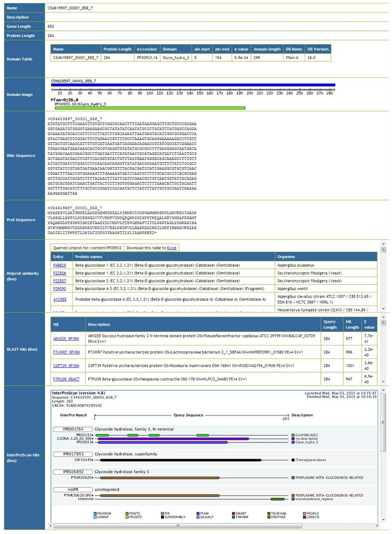392x534 pixels.
Task: Click the HAMAP legend color box
Action: pyautogui.click(x=95, y=517)
